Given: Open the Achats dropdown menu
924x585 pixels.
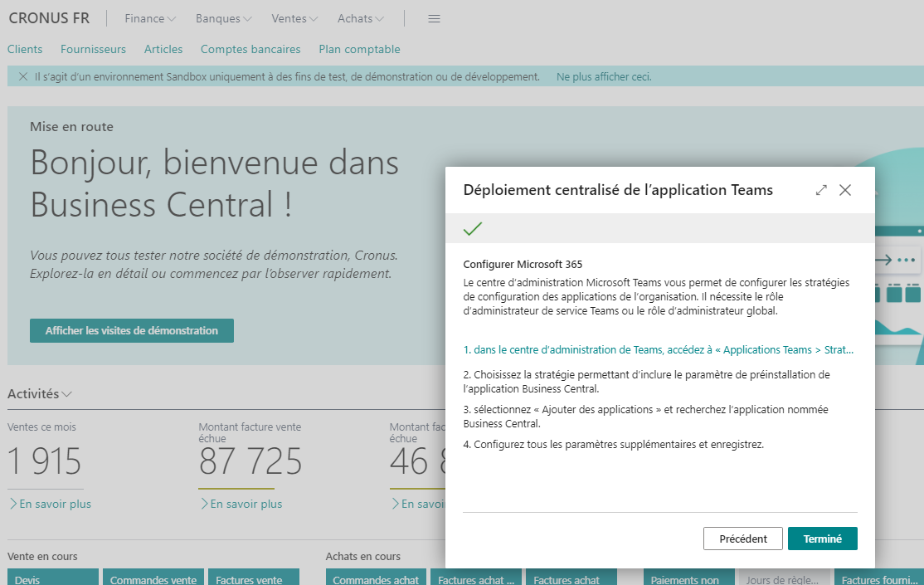Looking at the screenshot, I should pos(359,18).
